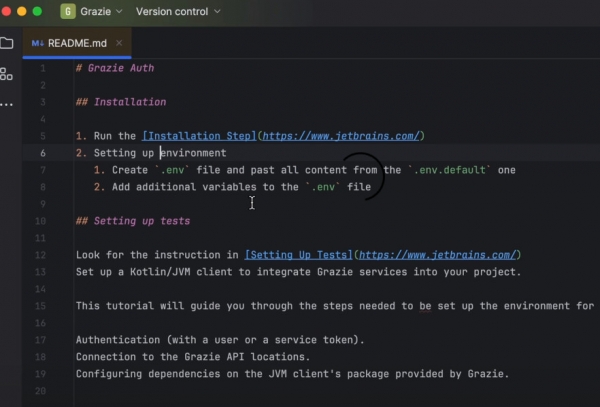Open the [Installation Step] link text
The height and width of the screenshot is (407, 600).
tap(199, 136)
